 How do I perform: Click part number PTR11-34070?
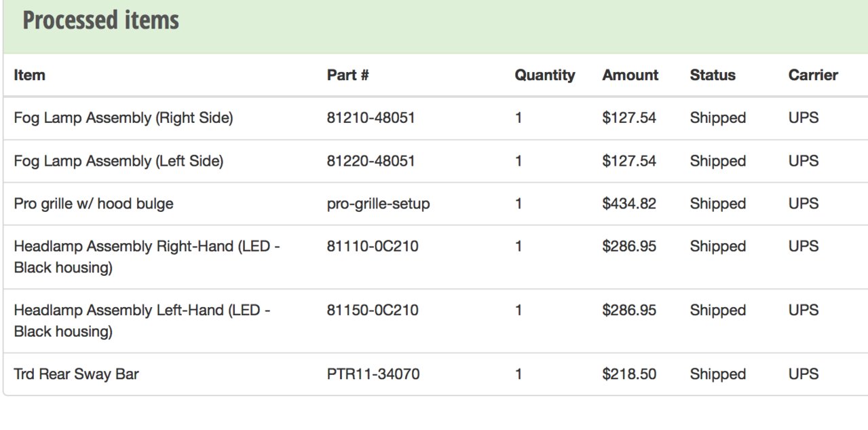(x=373, y=374)
